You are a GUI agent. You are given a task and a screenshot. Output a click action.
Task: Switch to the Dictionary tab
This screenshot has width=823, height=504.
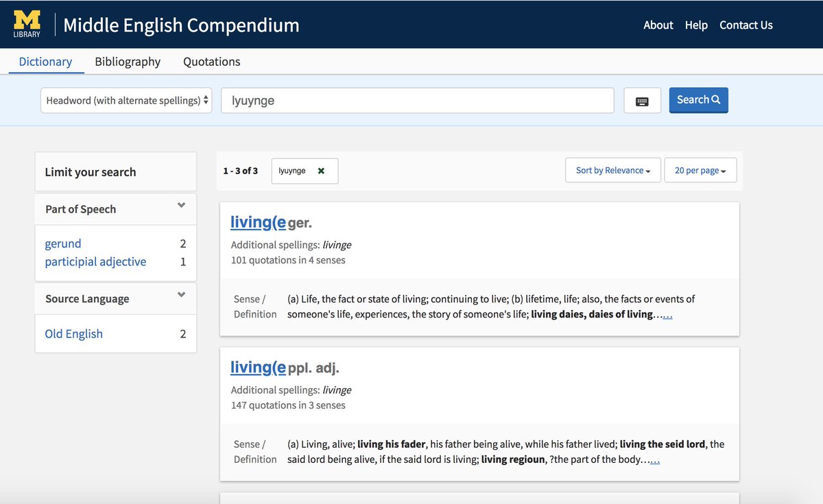(45, 62)
